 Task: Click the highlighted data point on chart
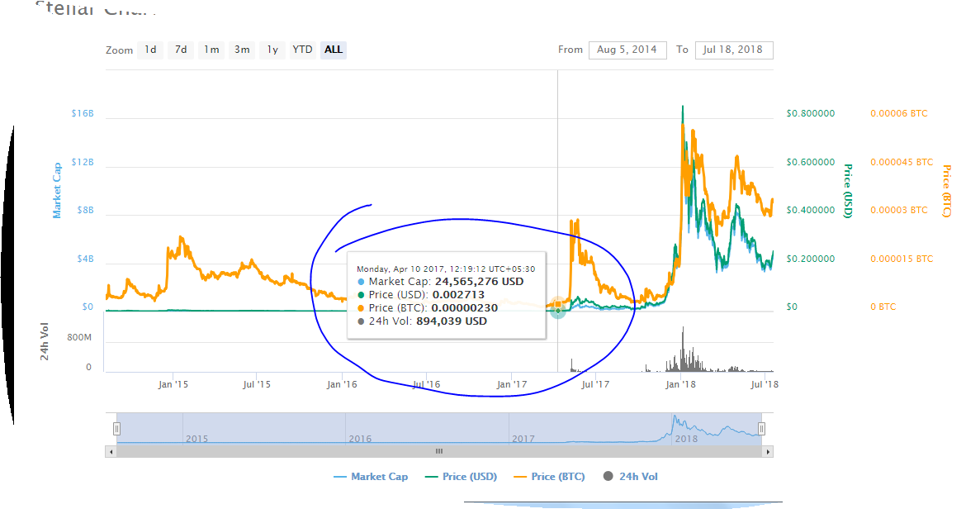tap(558, 310)
